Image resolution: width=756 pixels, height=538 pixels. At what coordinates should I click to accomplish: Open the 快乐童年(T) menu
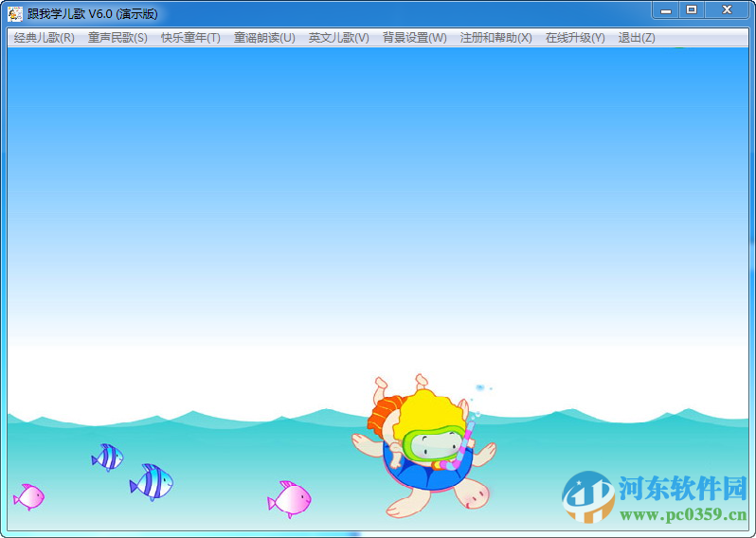pyautogui.click(x=190, y=38)
